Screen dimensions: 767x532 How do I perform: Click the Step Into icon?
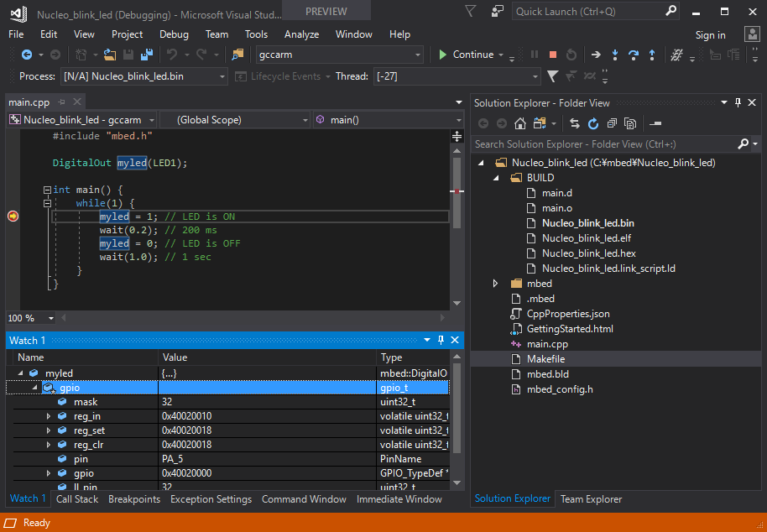(x=615, y=55)
